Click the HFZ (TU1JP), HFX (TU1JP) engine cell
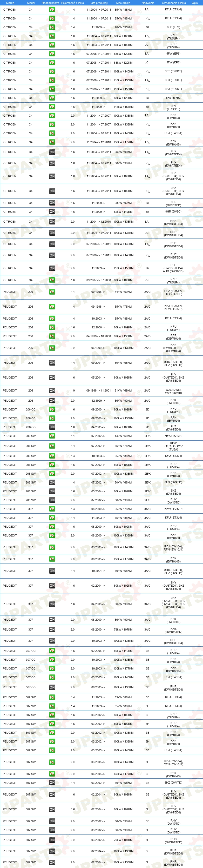 point(173,293)
